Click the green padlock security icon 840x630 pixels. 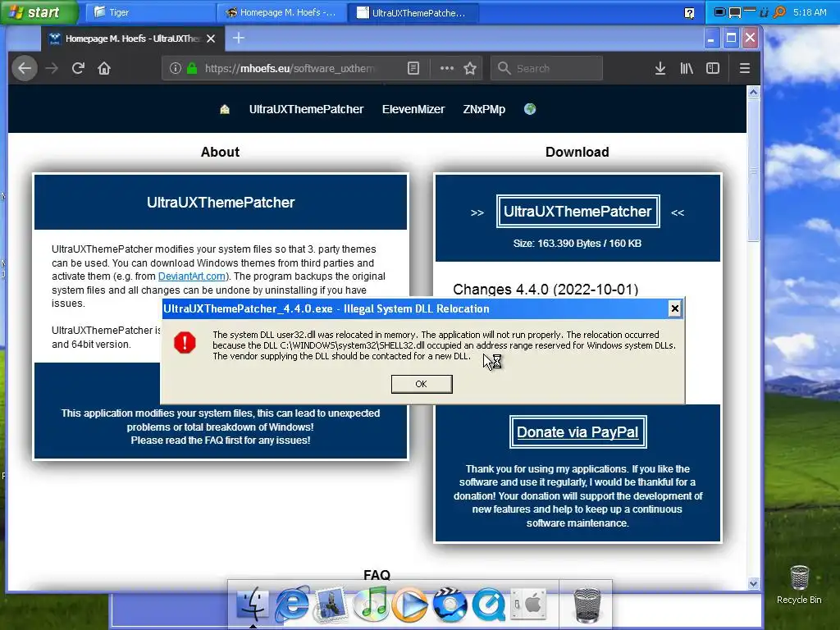tap(192, 68)
